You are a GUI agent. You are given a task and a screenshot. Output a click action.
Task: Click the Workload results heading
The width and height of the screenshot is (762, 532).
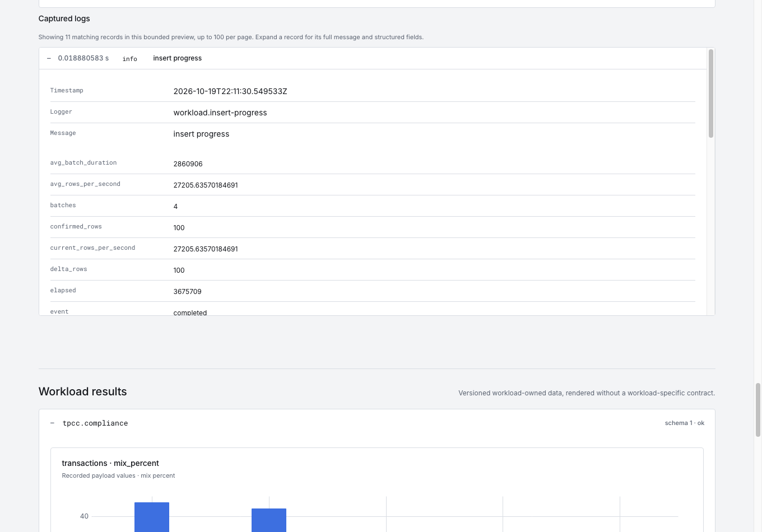pyautogui.click(x=83, y=391)
